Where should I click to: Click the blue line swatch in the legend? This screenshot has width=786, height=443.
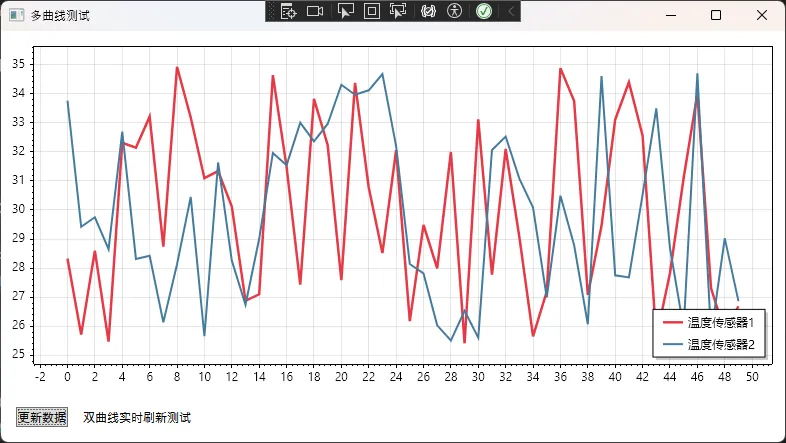click(672, 344)
